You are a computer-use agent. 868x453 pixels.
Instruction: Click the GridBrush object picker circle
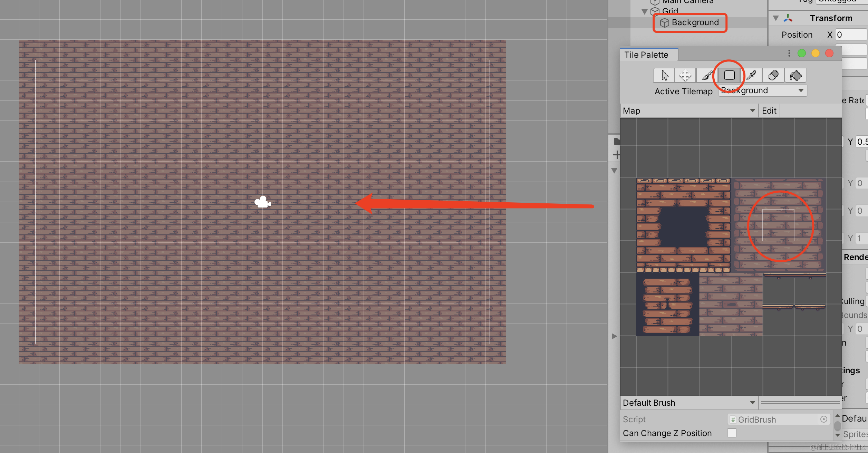click(824, 419)
